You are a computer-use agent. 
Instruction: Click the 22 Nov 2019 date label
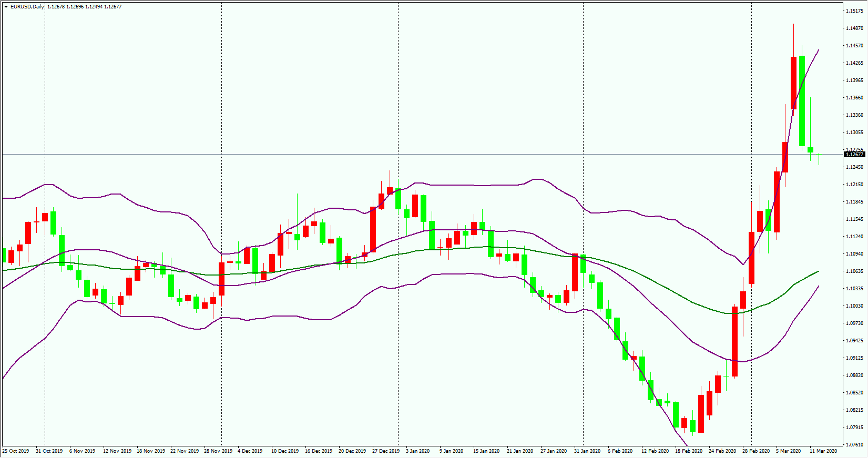pyautogui.click(x=185, y=451)
